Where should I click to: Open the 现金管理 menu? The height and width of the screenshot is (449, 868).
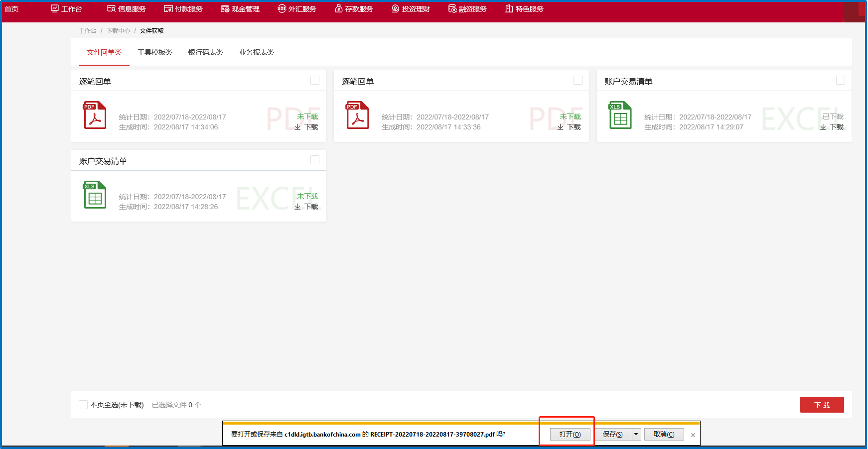[x=240, y=9]
